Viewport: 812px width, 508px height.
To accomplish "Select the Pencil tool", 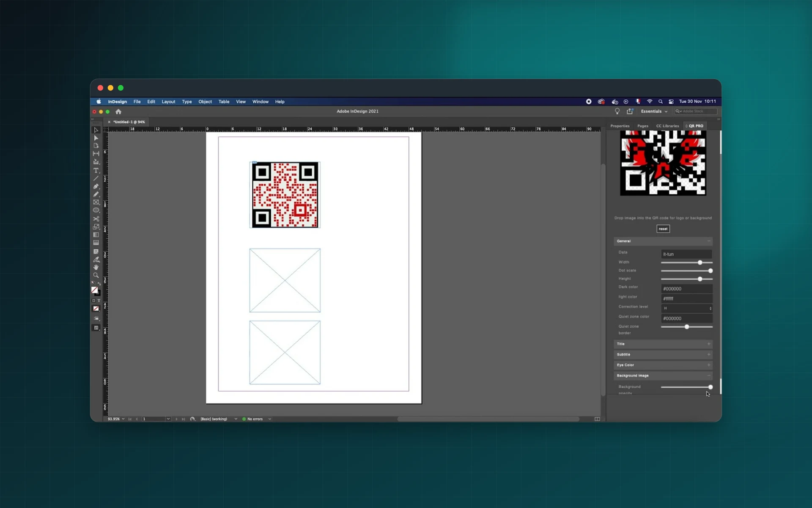I will [96, 194].
